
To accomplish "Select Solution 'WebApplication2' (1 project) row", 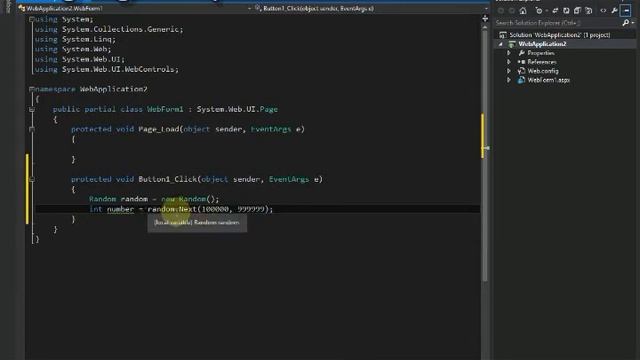I will 560,35.
